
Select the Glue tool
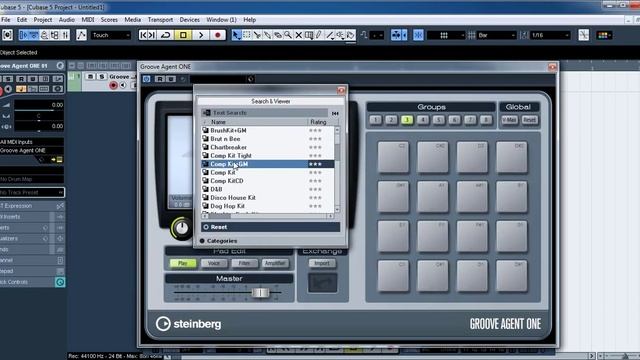pyautogui.click(x=267, y=35)
